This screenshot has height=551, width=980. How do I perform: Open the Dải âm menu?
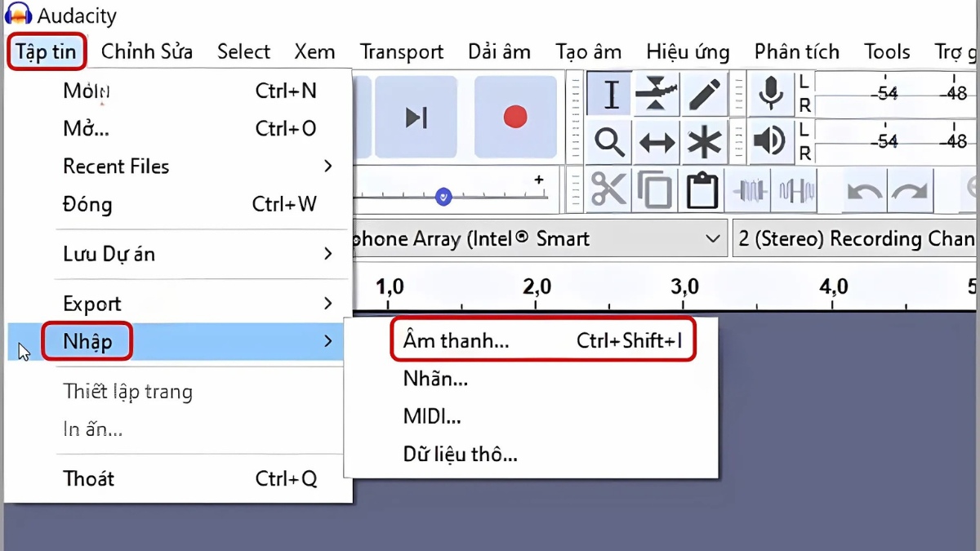point(499,52)
